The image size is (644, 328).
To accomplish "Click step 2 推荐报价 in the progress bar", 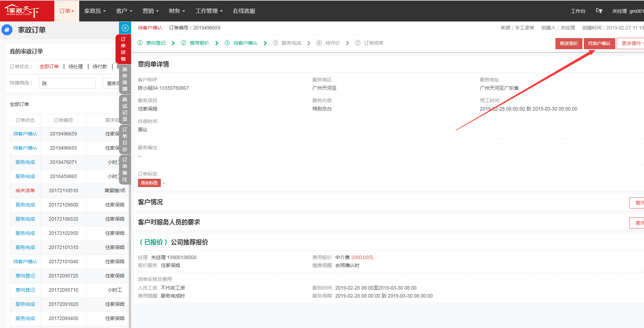I will [195, 43].
